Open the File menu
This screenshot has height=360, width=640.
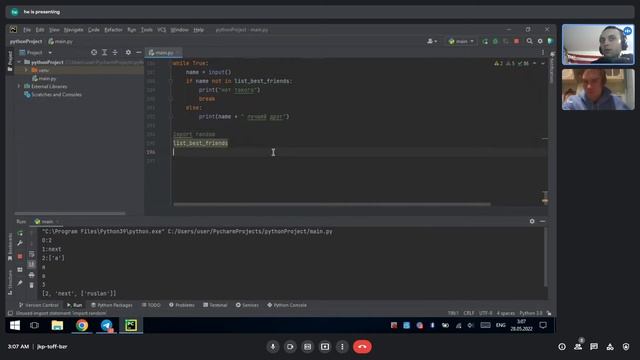pyautogui.click(x=27, y=30)
